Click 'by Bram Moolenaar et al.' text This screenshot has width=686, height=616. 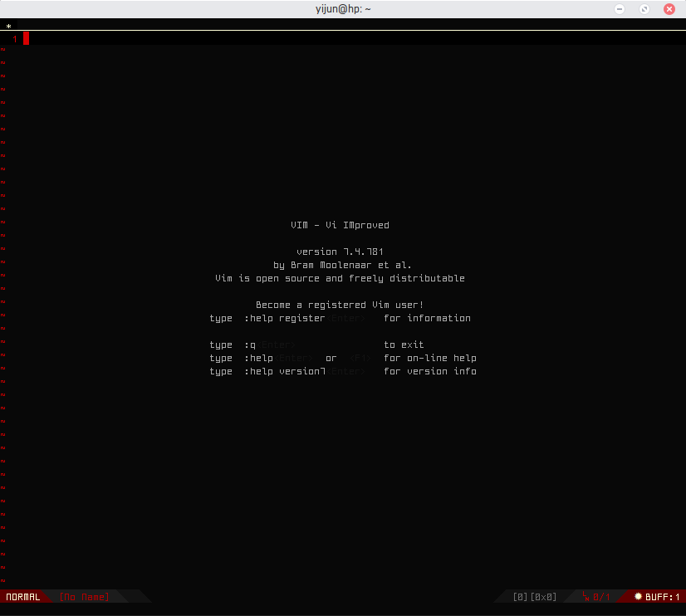pyautogui.click(x=342, y=265)
